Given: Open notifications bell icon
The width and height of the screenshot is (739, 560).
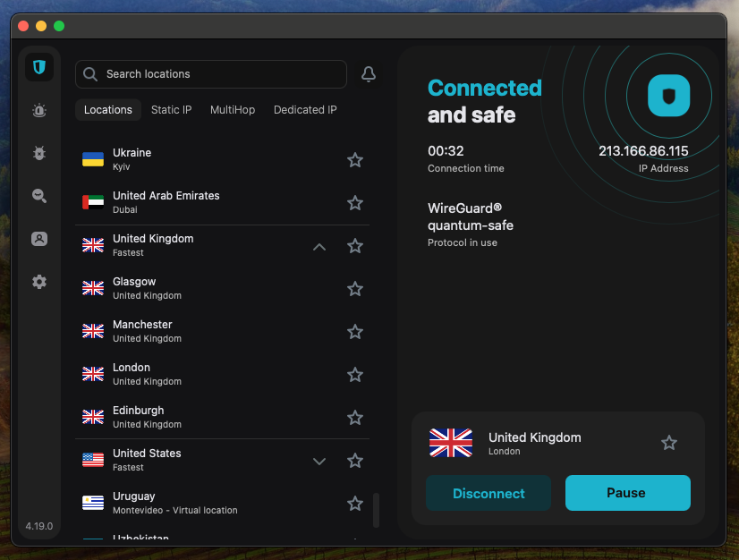Looking at the screenshot, I should [369, 74].
